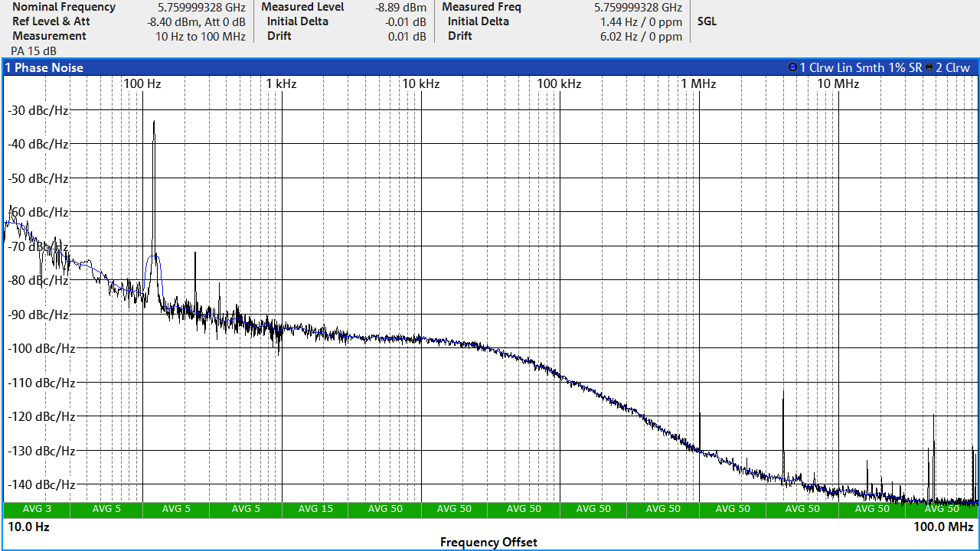Edit the 10.0 Hz start offset
This screenshot has height=551, width=980.
28,527
